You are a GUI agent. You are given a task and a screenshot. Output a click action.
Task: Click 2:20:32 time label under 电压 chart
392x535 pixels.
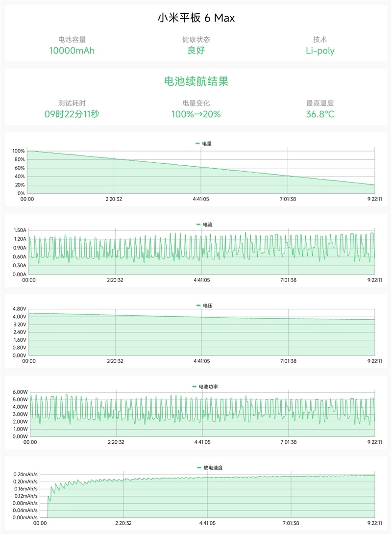(115, 361)
